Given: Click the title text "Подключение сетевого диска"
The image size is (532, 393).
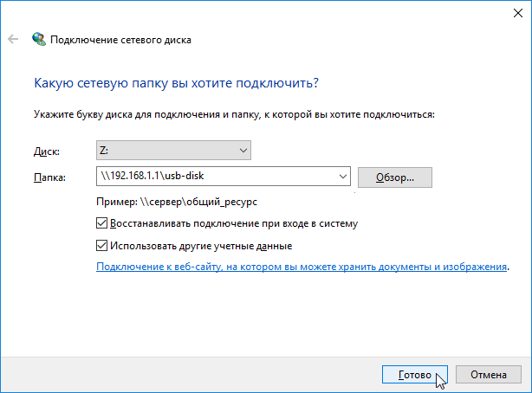Looking at the screenshot, I should tap(120, 40).
